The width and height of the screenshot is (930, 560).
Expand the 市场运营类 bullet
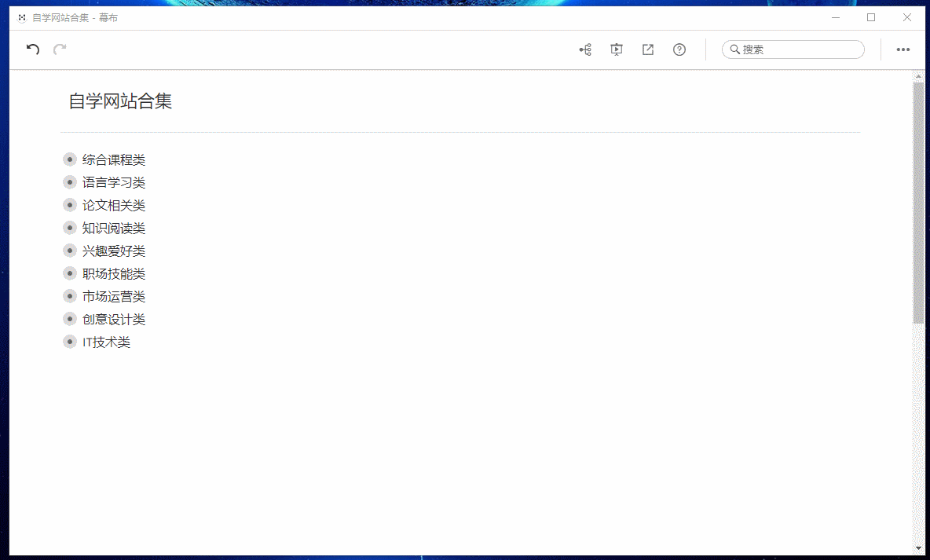(x=69, y=296)
